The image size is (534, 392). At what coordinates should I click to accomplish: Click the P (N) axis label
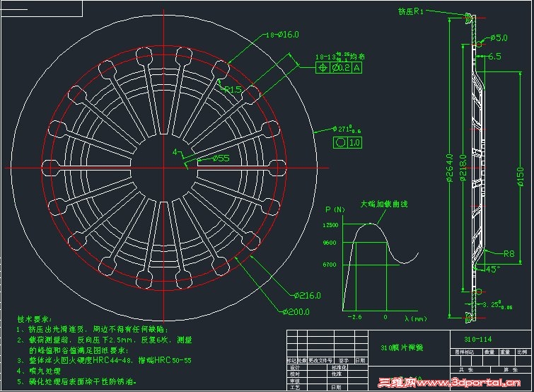click(x=335, y=209)
